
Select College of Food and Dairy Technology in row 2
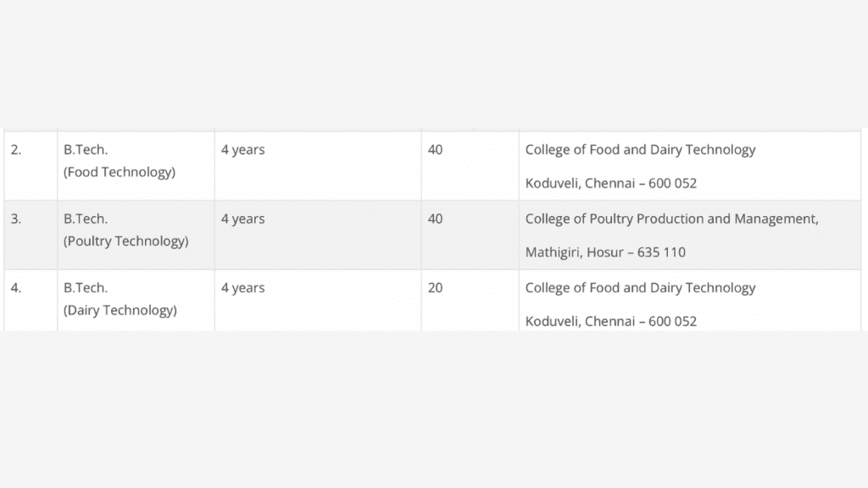[x=641, y=150]
